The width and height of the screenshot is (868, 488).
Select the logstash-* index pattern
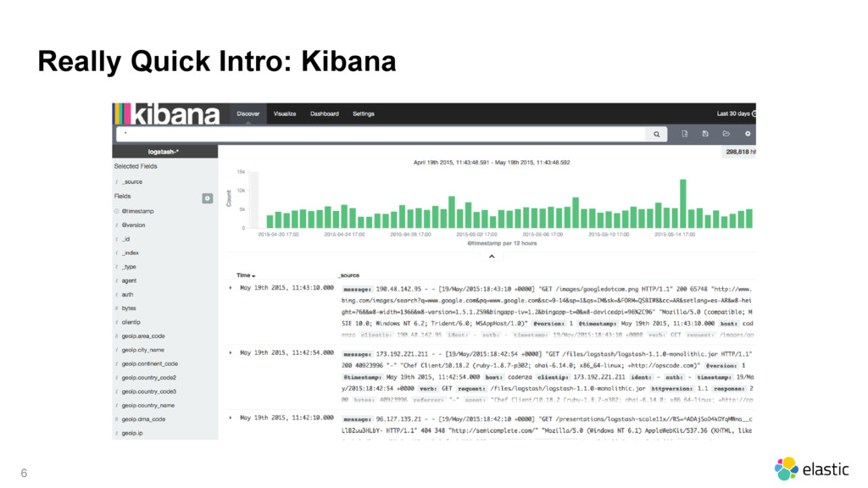coord(165,152)
